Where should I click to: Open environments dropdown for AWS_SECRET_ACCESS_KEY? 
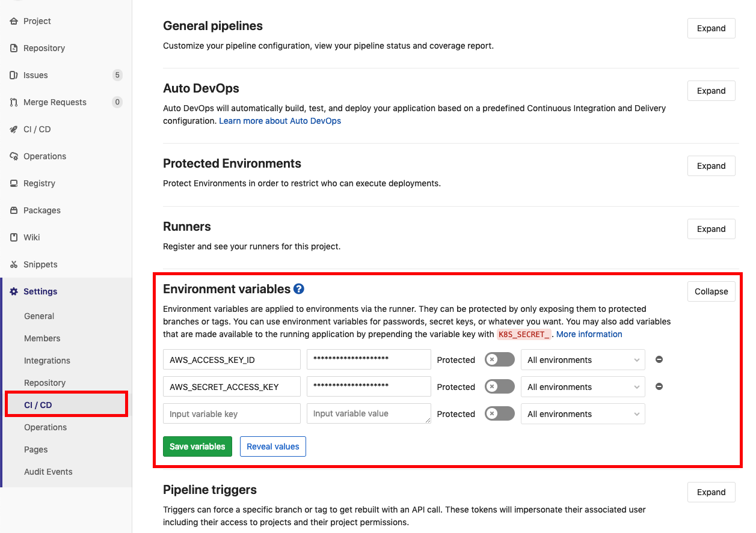tap(582, 387)
